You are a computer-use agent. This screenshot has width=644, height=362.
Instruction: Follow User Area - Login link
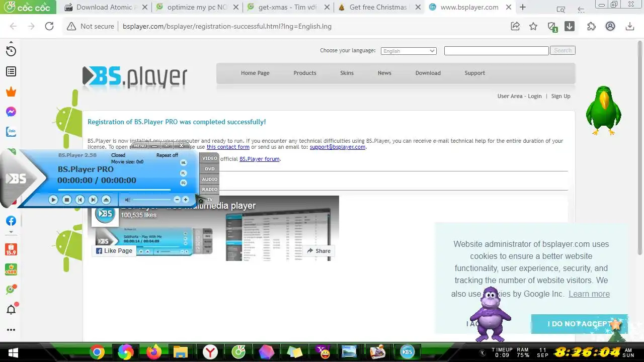pyautogui.click(x=520, y=96)
